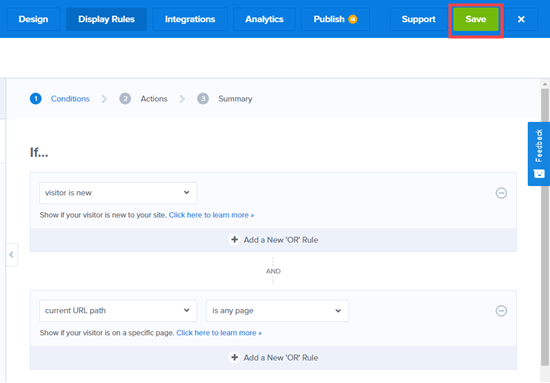Open the Feedback side tab
The height and width of the screenshot is (383, 550).
pos(539,154)
